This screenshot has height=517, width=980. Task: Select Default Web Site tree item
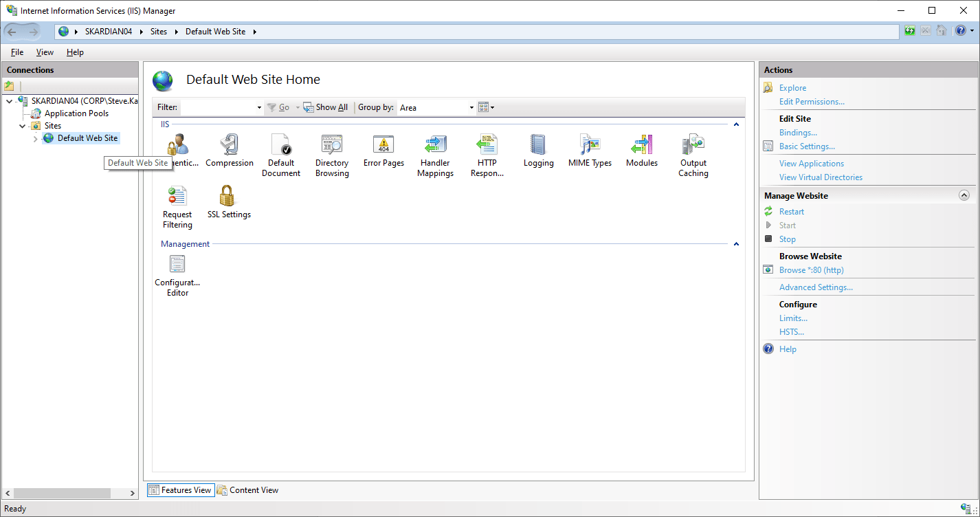click(x=87, y=138)
